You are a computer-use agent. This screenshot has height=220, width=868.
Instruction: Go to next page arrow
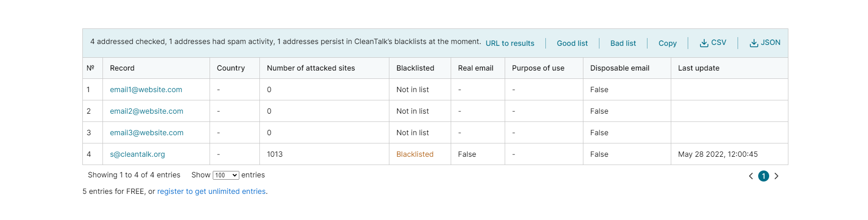pos(776,176)
